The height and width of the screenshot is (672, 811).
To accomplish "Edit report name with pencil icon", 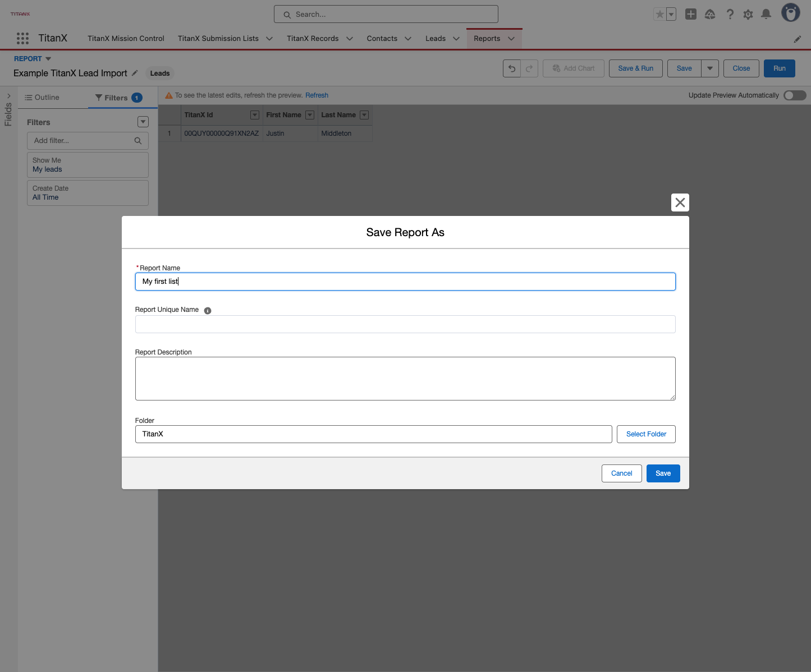I will point(135,73).
